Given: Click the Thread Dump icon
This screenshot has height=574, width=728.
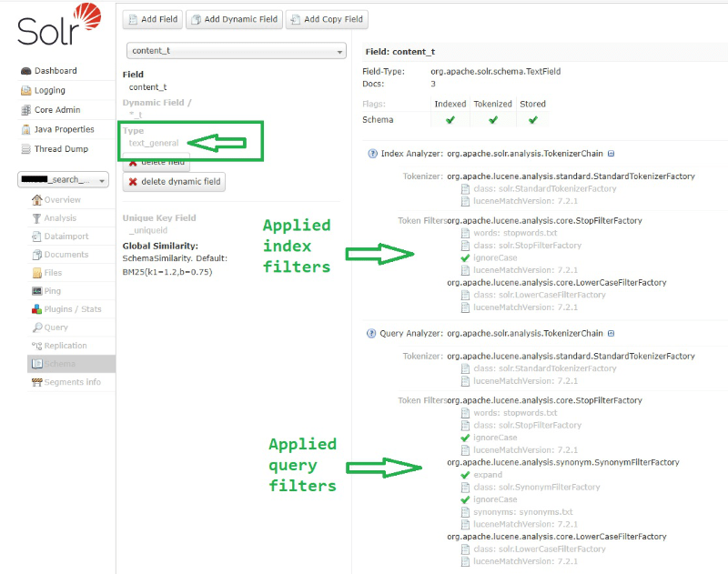Looking at the screenshot, I should click(x=26, y=149).
